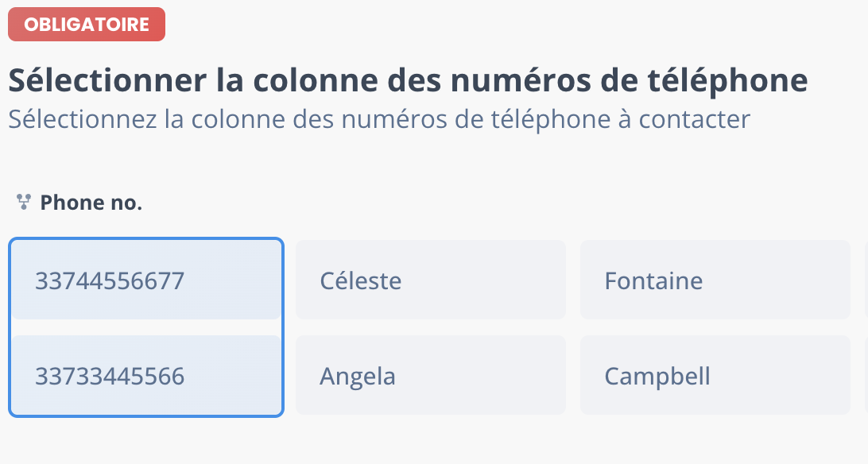Click the red OBLIGATOIRE badge
The image size is (868, 464).
[87, 25]
